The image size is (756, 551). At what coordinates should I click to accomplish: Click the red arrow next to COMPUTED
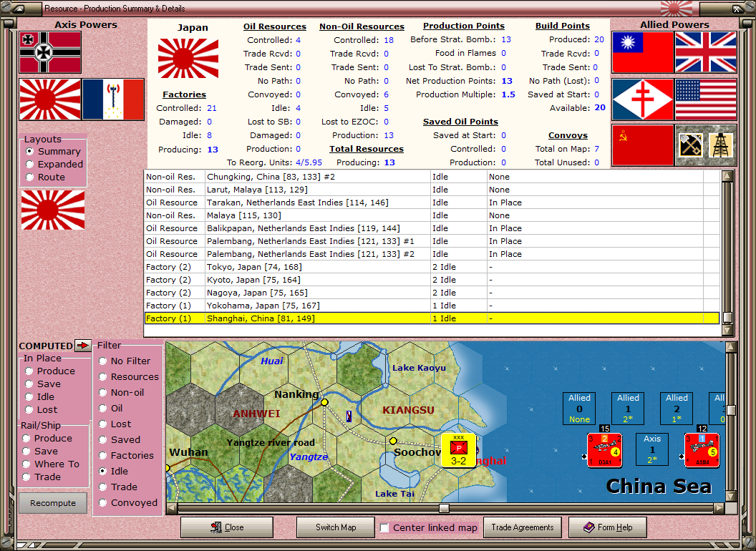pyautogui.click(x=83, y=345)
